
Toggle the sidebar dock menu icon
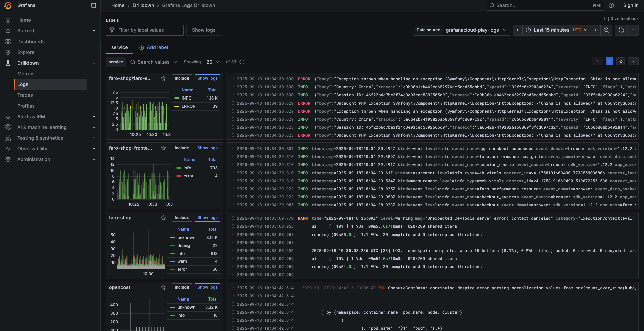click(x=94, y=5)
